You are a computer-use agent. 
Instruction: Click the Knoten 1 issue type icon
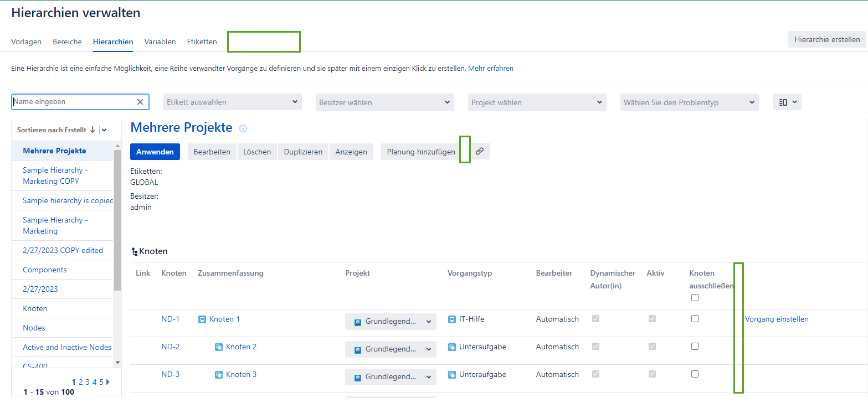[202, 319]
